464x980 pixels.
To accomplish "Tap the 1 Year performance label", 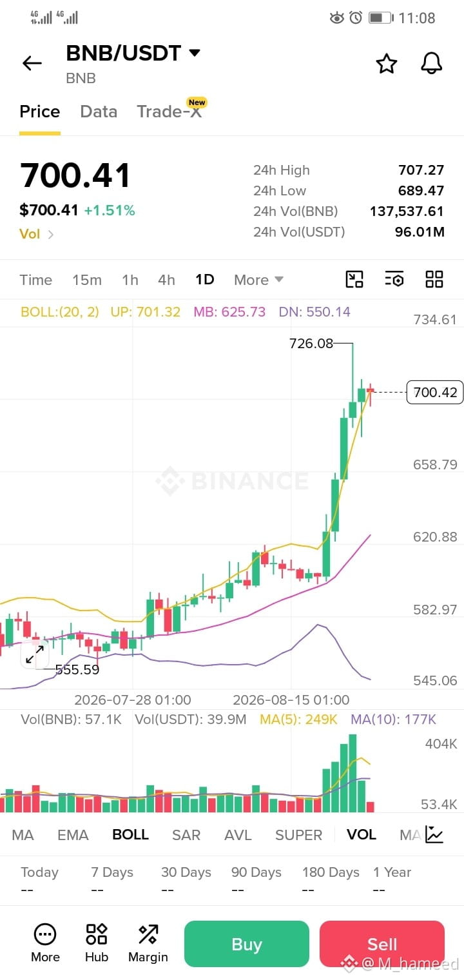I will [392, 872].
